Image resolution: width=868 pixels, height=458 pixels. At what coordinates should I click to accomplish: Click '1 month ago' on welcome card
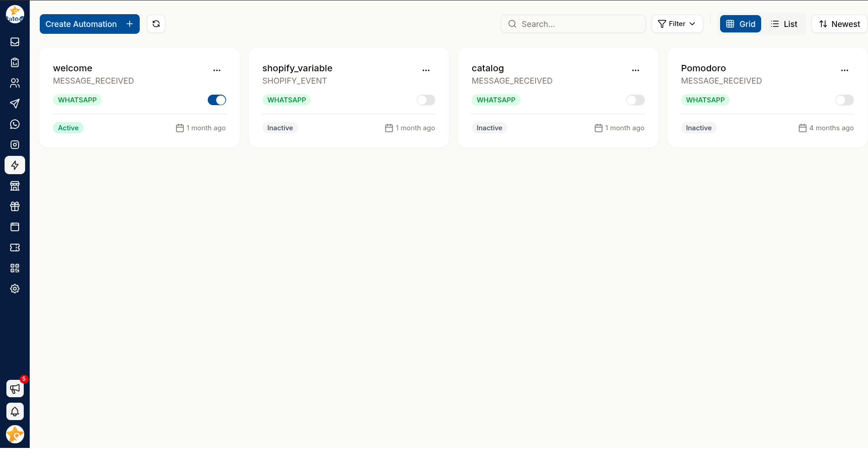(x=206, y=128)
